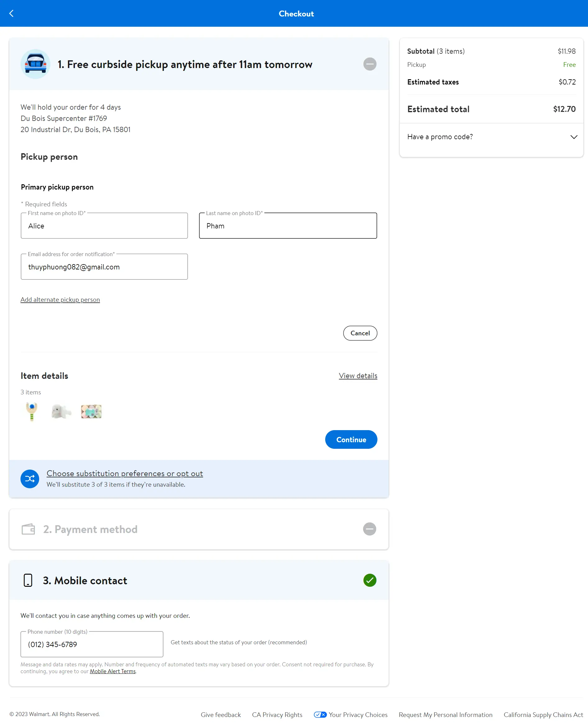Screen dimensions: 588x726
Task: Click the substitution shuffle icon
Action: pyautogui.click(x=30, y=479)
